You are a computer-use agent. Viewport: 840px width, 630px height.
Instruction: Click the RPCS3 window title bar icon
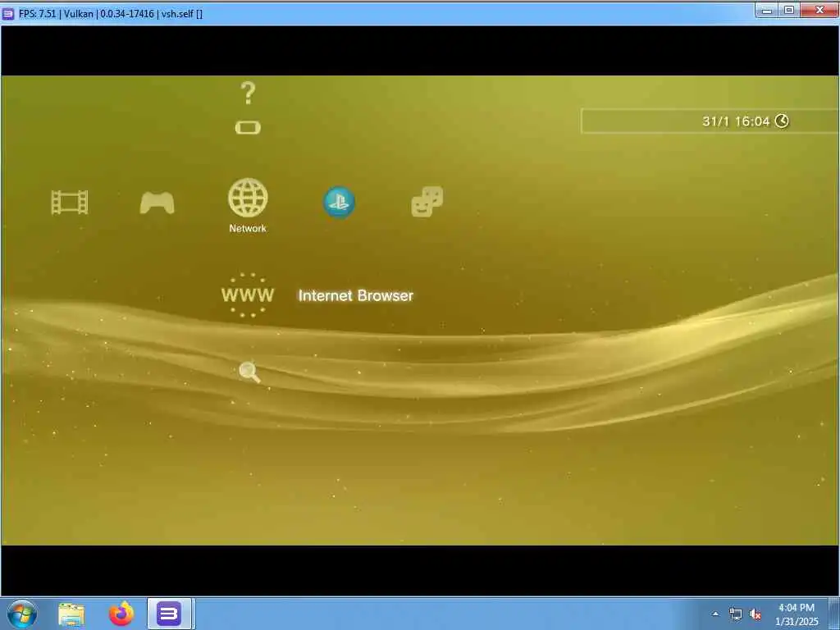[x=8, y=14]
